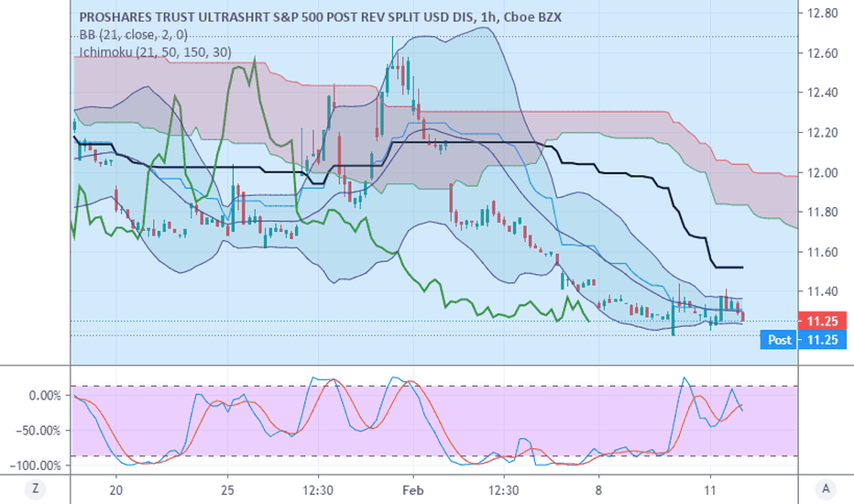Click the 11.40 price axis value
This screenshot has height=504, width=854.
[823, 291]
